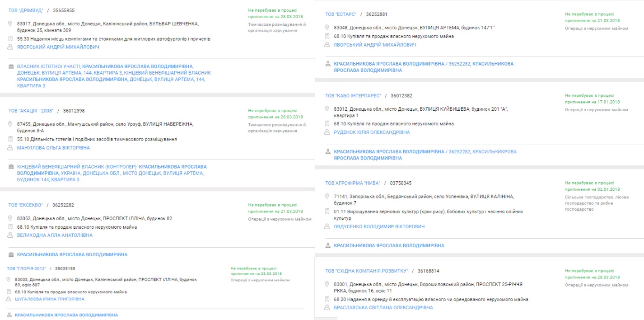The height and width of the screenshot is (320, 644).
Task: Open director ОВДУСЕНКО ВОЛОДИМИР ВІКТОРОВИЧ profile
Action: click(x=379, y=226)
